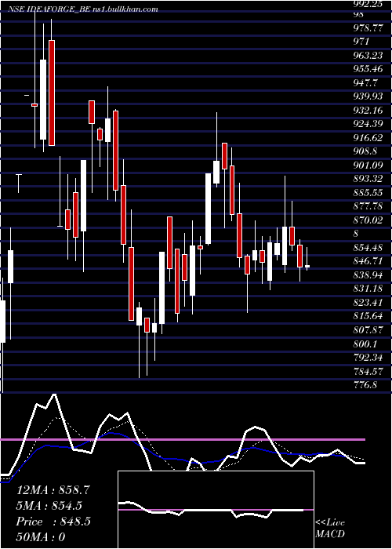Click the 971 price axis label
Viewport: 392px width, 549px height.
pos(361,42)
